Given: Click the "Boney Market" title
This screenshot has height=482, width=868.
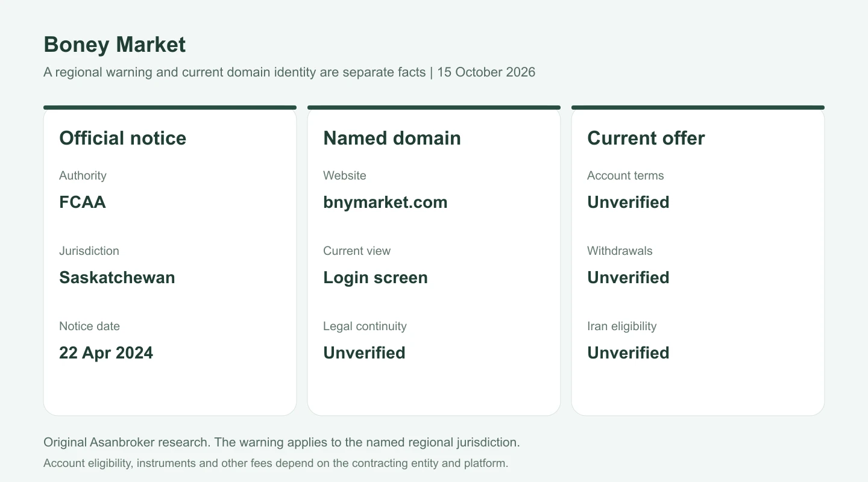Looking at the screenshot, I should point(115,45).
